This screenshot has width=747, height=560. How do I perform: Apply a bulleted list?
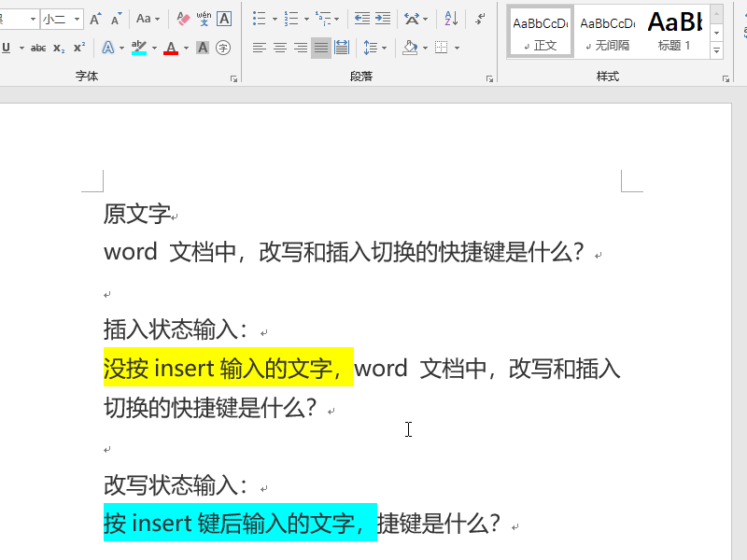(260, 19)
